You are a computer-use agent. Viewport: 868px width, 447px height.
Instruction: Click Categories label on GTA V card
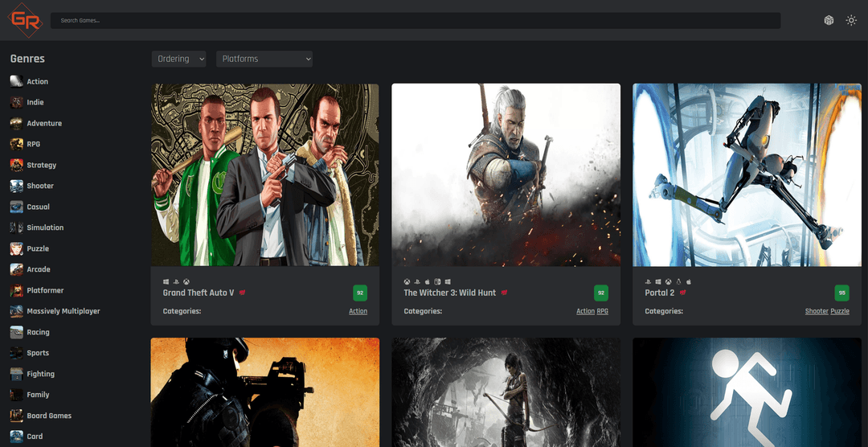point(182,311)
